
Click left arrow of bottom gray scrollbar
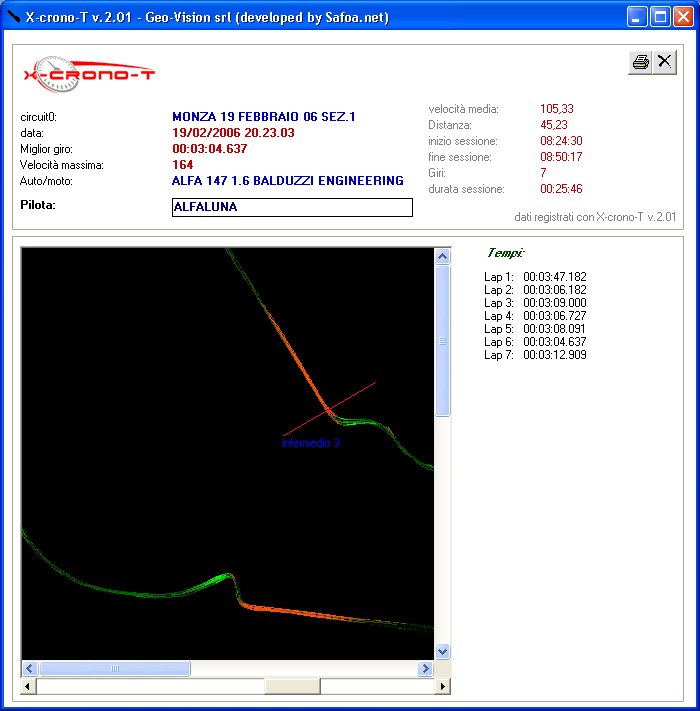point(29,687)
